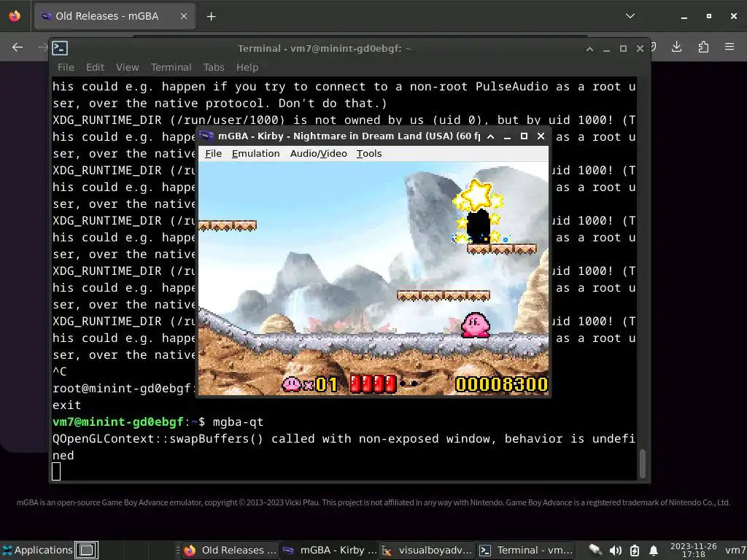Click the Terminal window title icon
Image resolution: width=747 pixels, height=560 pixels.
pyautogui.click(x=60, y=48)
